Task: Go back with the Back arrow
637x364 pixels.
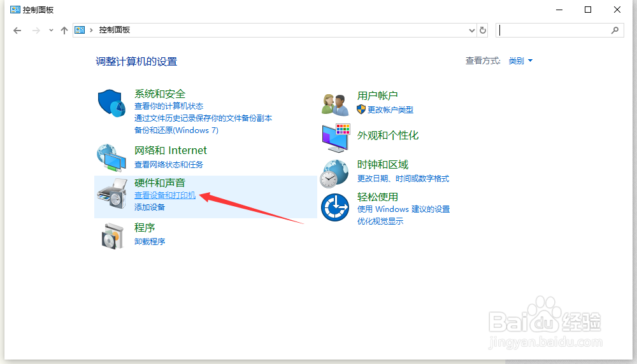Action: coord(17,31)
